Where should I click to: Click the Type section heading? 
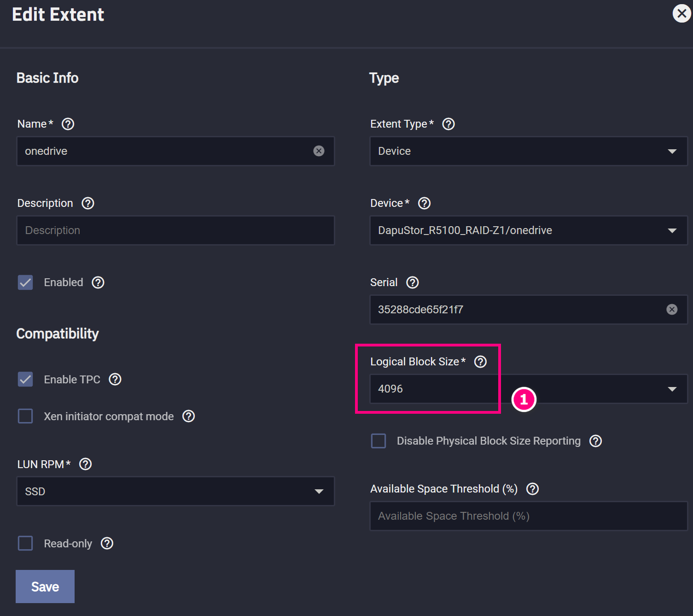pyautogui.click(x=384, y=78)
